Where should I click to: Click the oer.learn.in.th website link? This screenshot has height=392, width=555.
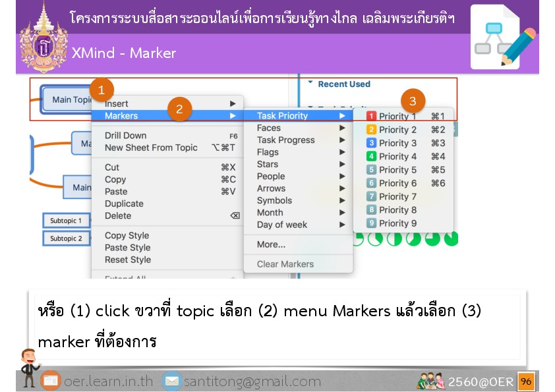tap(107, 381)
